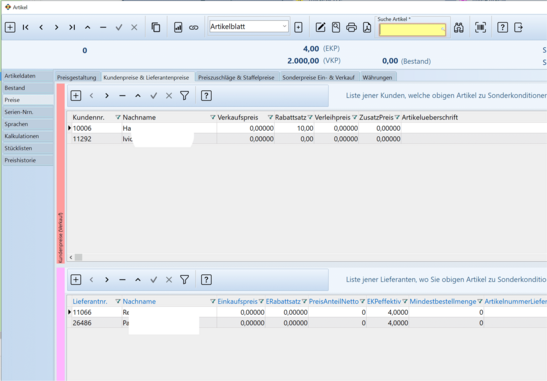Viewport: 547px width, 381px height.
Task: Export as PDF icon
Action: pyautogui.click(x=367, y=27)
